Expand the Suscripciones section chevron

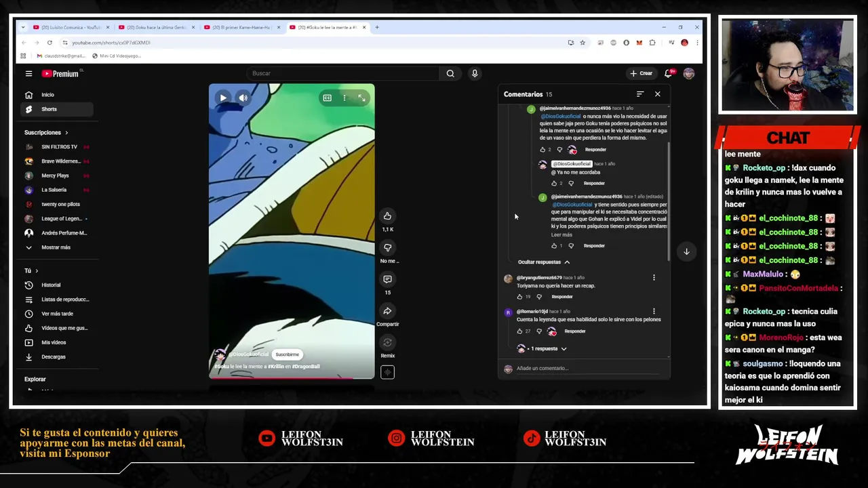(66, 133)
